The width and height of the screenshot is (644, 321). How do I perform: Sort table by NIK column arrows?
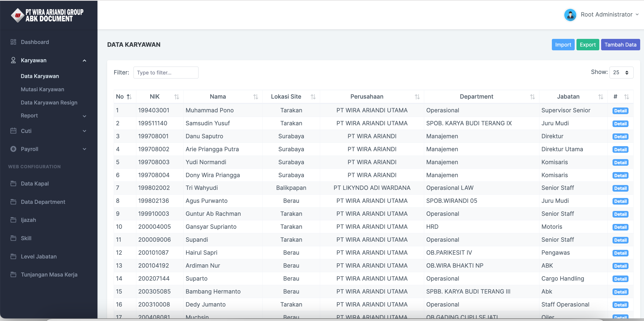pos(177,97)
